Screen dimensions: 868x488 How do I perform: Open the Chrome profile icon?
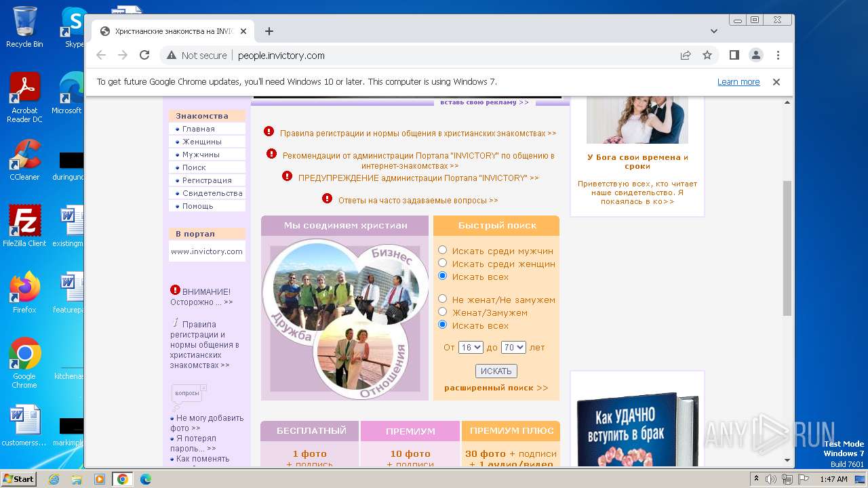coord(756,56)
